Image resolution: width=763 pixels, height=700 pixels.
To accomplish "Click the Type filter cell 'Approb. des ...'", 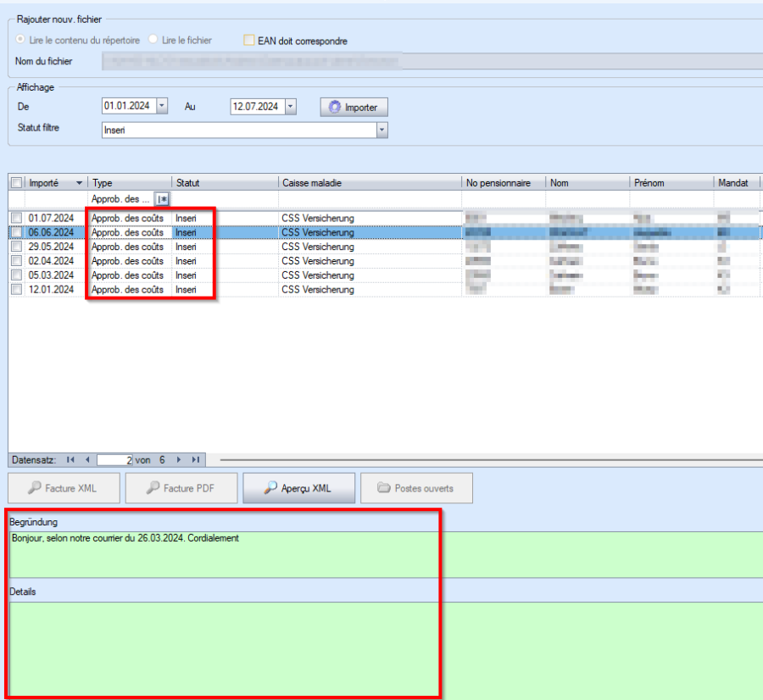I will [x=120, y=199].
